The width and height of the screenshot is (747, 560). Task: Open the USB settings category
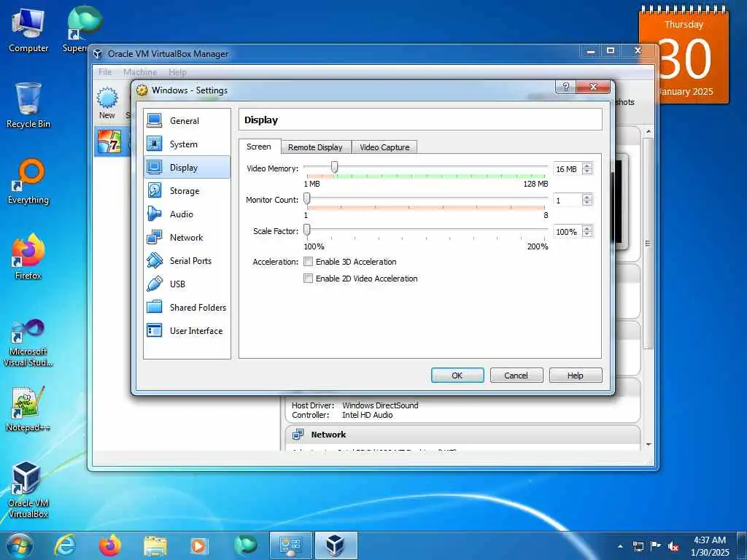coord(187,284)
